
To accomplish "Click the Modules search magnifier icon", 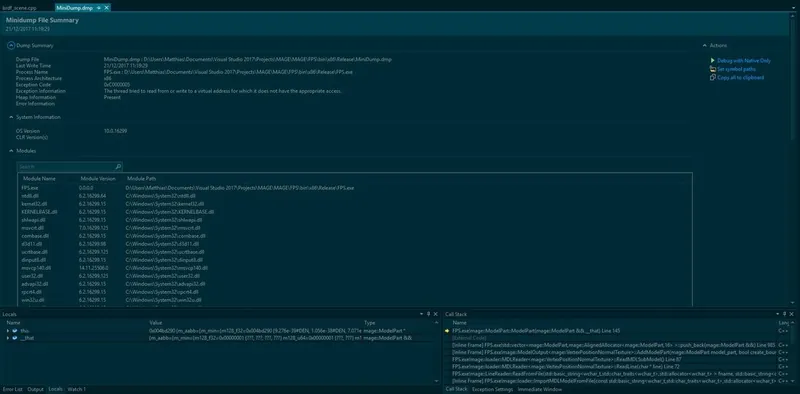I will (118, 167).
